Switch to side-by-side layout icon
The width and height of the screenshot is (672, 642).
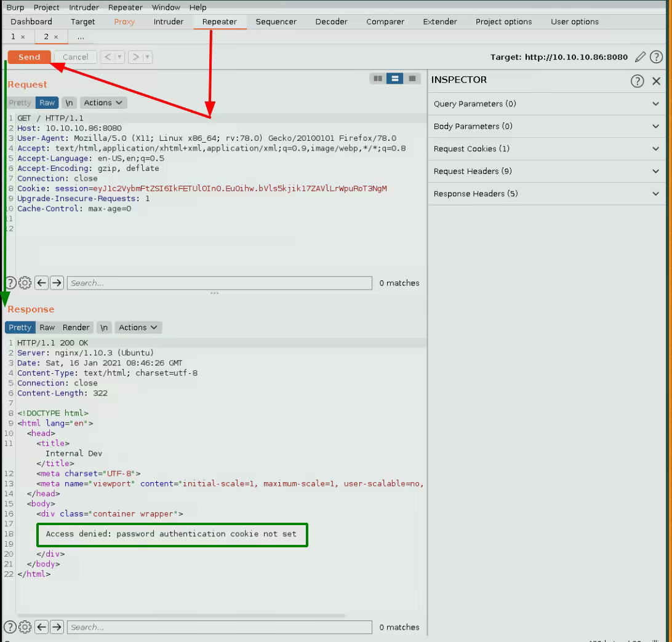(378, 79)
